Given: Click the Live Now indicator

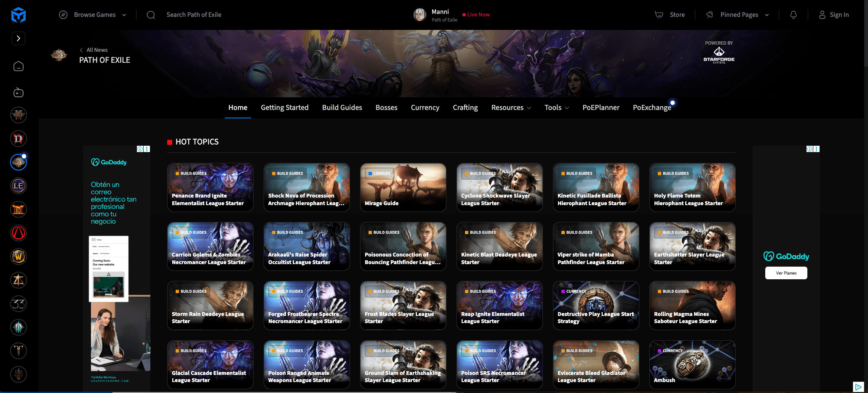Looking at the screenshot, I should point(476,15).
